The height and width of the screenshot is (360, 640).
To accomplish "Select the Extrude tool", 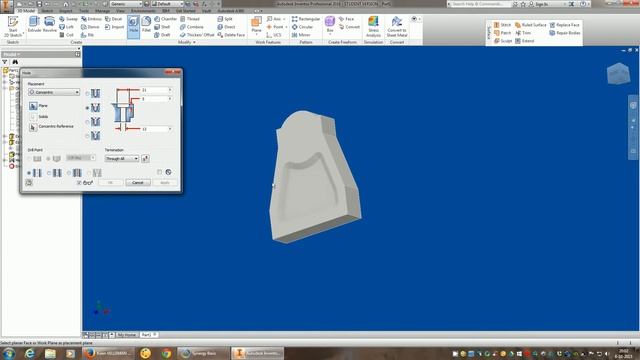I will point(34,24).
